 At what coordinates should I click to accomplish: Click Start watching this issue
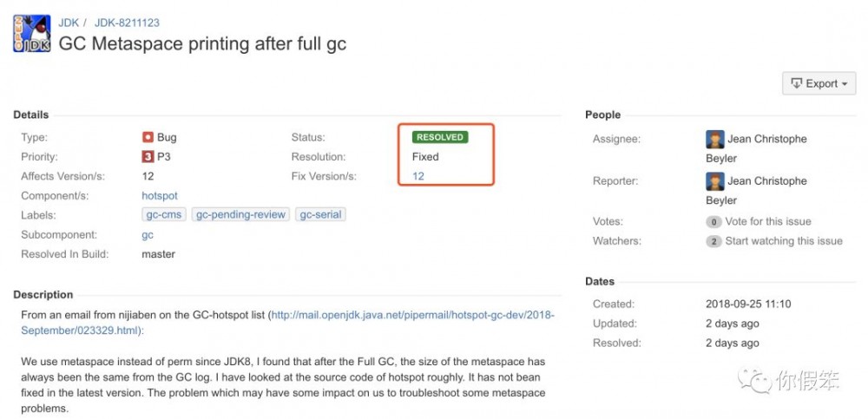[784, 241]
